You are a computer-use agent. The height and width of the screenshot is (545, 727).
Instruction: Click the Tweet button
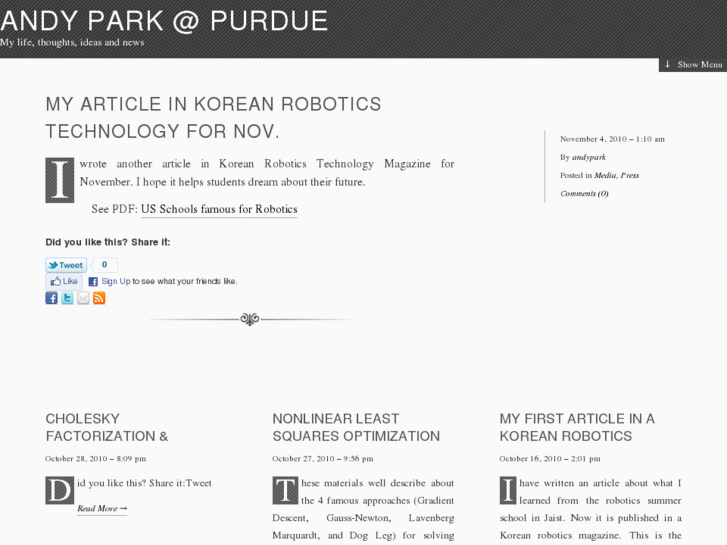click(x=66, y=265)
